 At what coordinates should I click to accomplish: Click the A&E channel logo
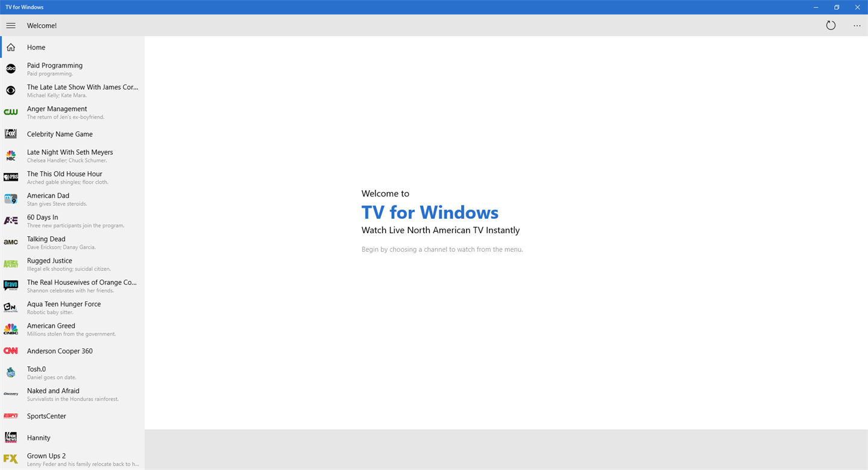pos(11,221)
